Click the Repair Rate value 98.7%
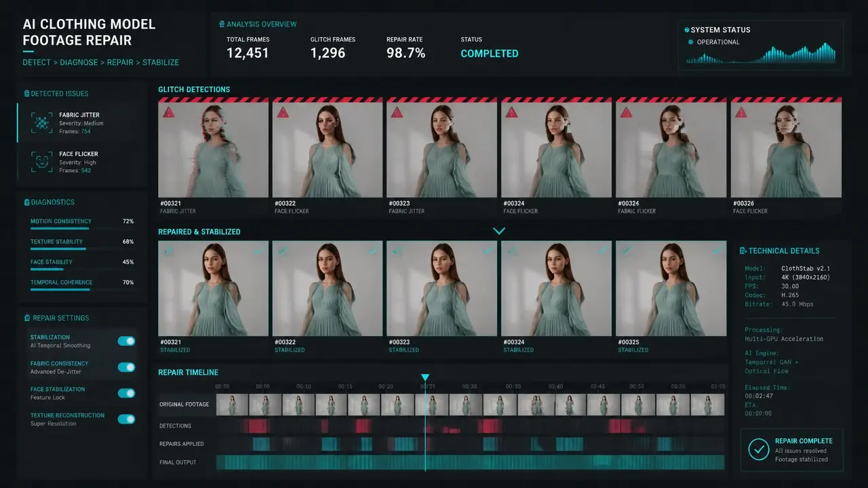This screenshot has width=868, height=488. [406, 54]
